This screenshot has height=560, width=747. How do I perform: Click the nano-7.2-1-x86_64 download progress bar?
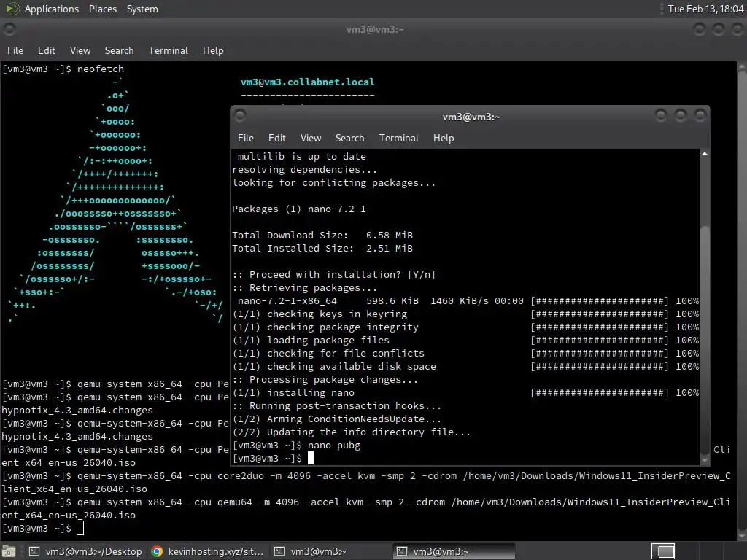pos(600,301)
